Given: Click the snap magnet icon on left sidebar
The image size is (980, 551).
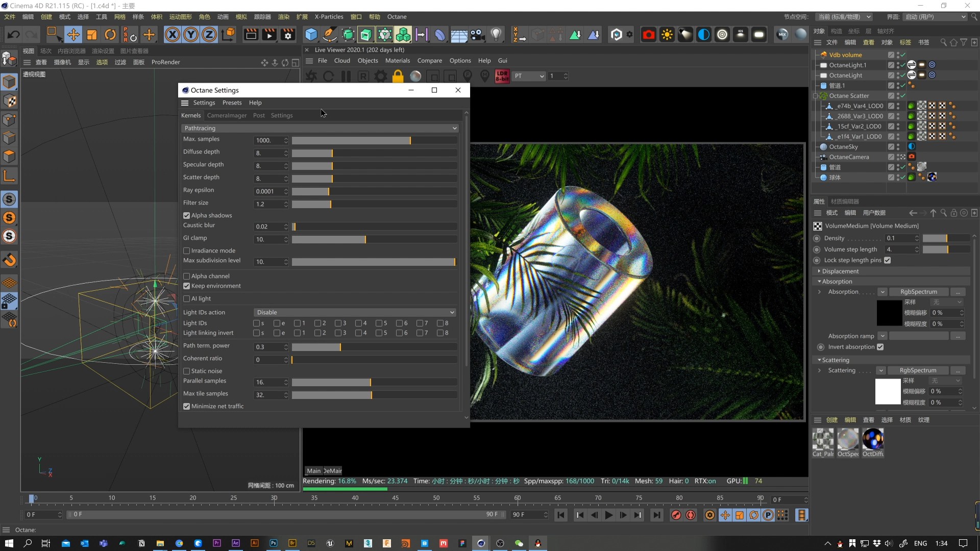Looking at the screenshot, I should pos(9,260).
